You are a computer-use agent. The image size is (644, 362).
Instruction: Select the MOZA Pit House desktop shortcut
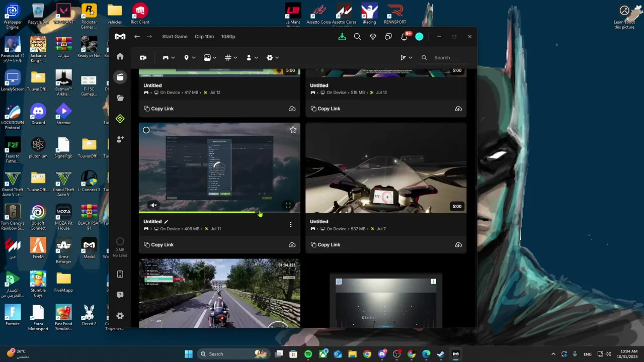pos(63,218)
